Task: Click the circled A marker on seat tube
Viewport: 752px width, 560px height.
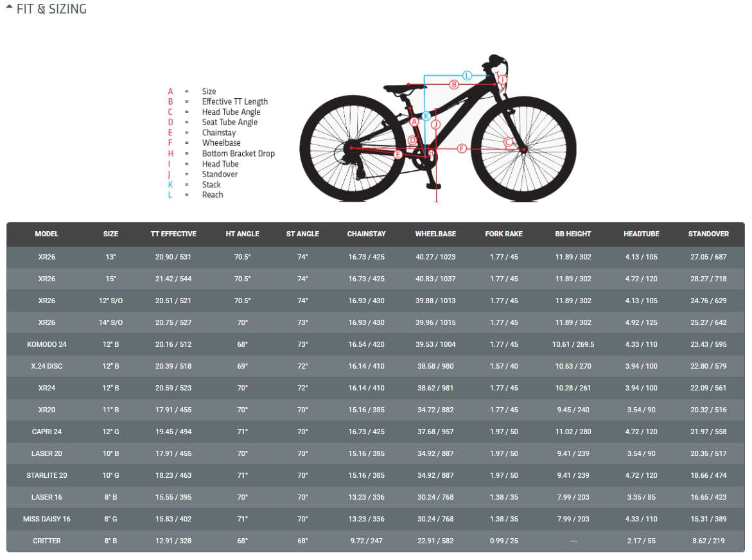Action: pos(414,121)
